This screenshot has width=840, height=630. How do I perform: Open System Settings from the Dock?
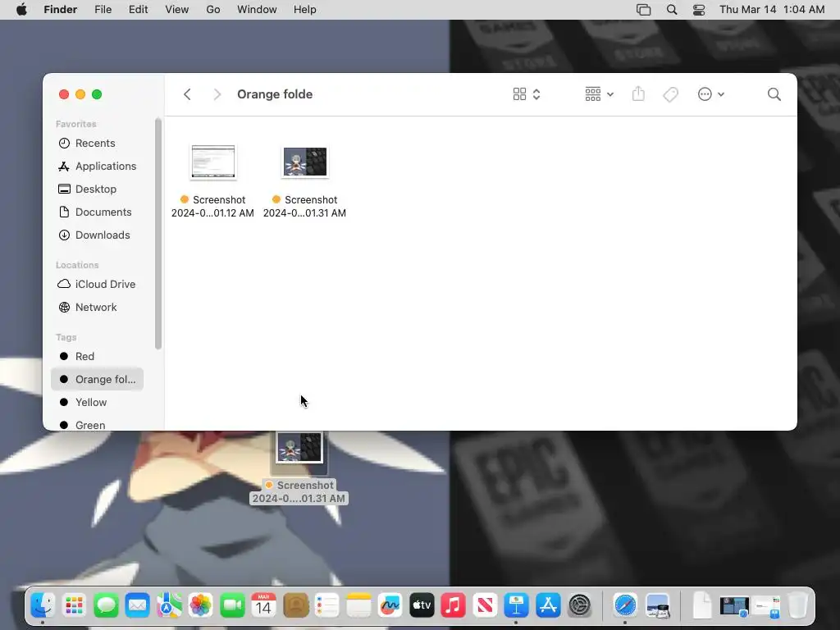coord(580,606)
